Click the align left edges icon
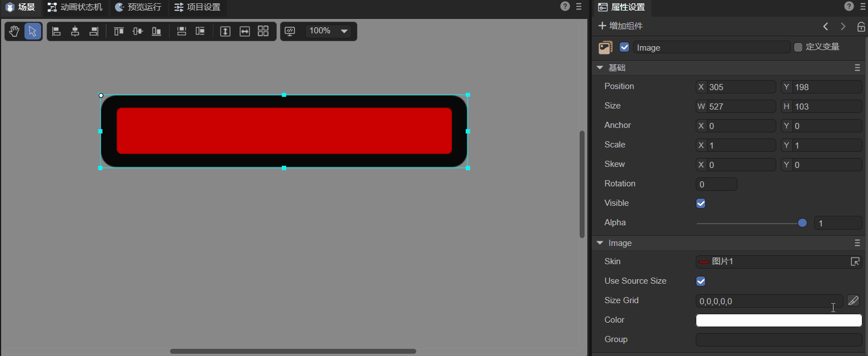 pos(56,31)
